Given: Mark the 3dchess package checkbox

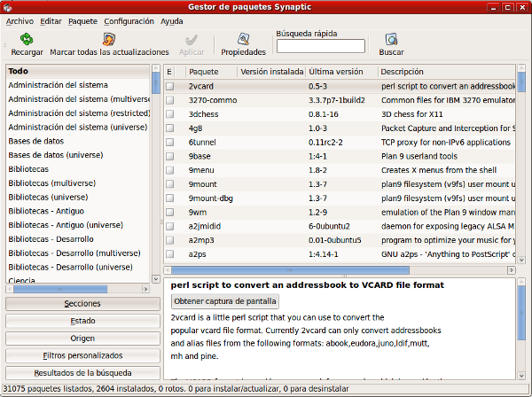Looking at the screenshot, I should coord(169,114).
